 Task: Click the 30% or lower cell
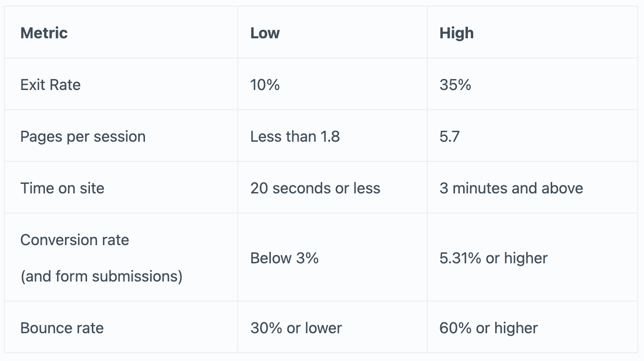click(x=296, y=328)
